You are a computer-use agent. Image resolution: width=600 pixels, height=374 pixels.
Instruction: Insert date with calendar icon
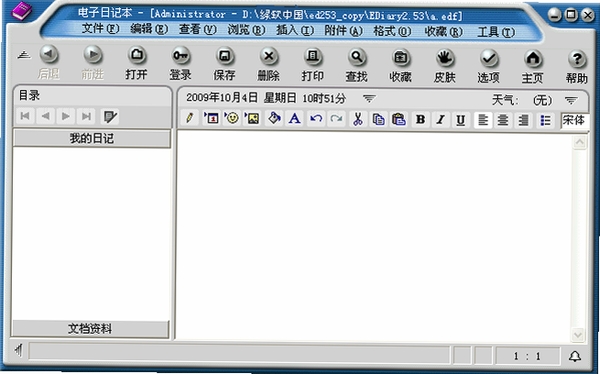click(211, 118)
